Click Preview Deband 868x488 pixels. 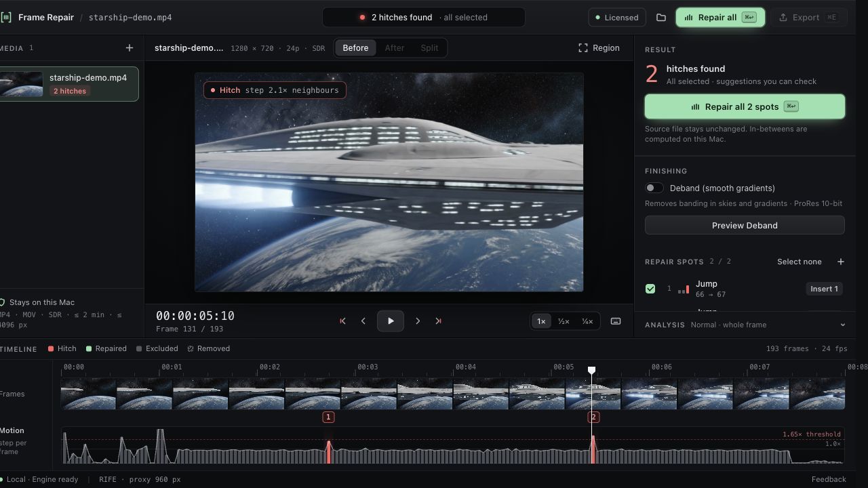tap(745, 226)
